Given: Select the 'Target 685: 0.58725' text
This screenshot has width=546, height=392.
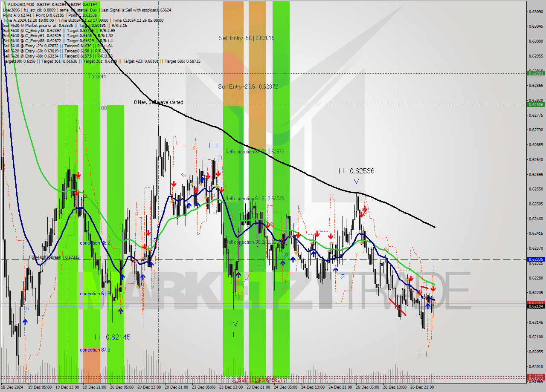Looking at the screenshot, I should coord(183,61).
